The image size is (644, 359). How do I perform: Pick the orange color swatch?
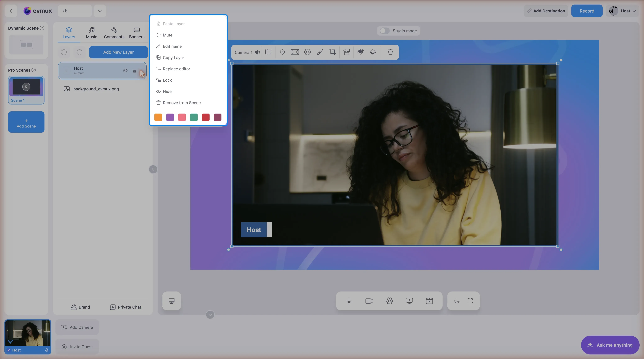(158, 117)
